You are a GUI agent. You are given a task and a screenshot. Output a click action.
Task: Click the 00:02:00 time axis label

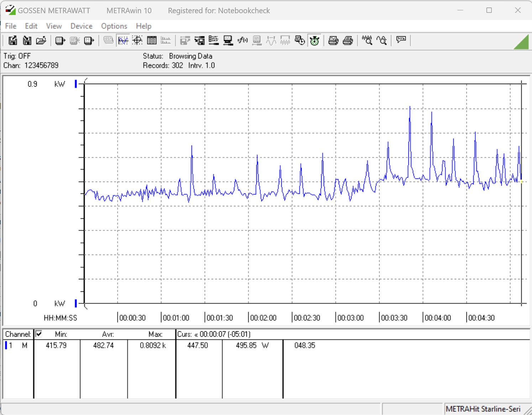point(263,318)
